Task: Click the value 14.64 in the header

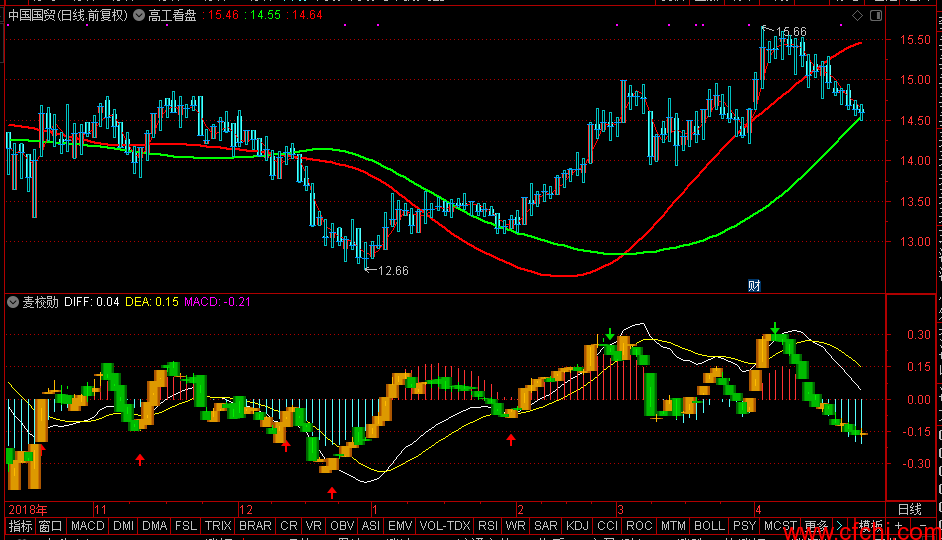Action: click(308, 15)
